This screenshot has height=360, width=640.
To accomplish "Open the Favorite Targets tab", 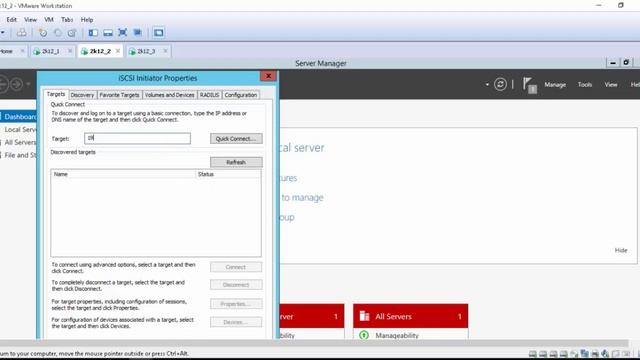I will point(119,95).
